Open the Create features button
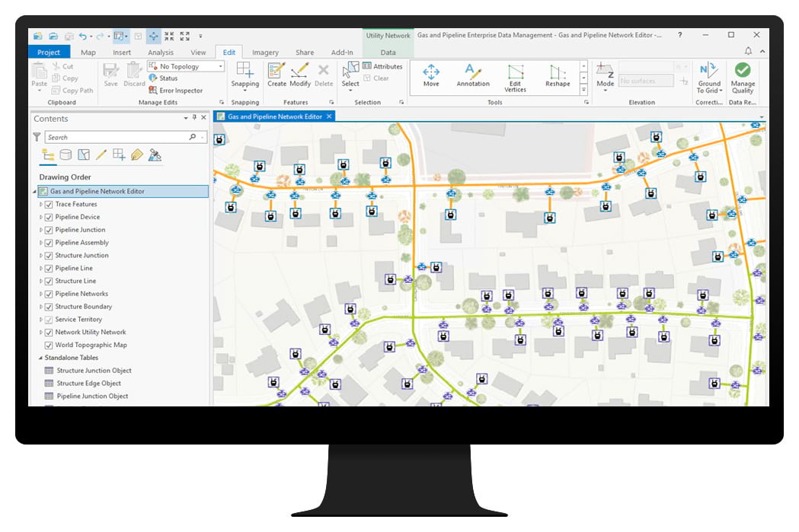Screen dimensions: 799x532 point(276,75)
